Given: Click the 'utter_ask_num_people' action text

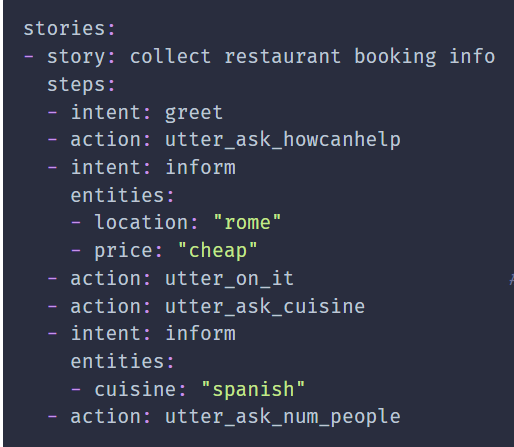Looking at the screenshot, I should (283, 417).
